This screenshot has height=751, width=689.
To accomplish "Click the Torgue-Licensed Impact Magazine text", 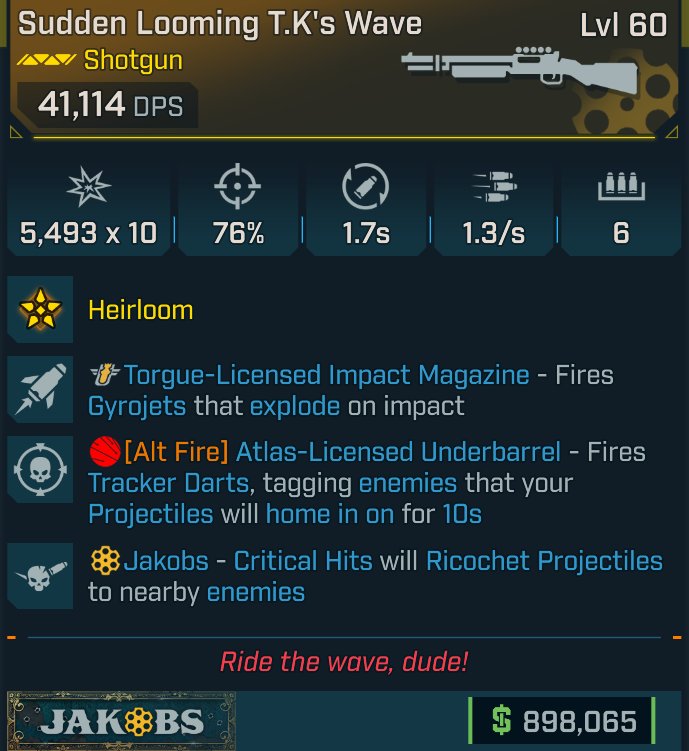I will click(x=327, y=375).
